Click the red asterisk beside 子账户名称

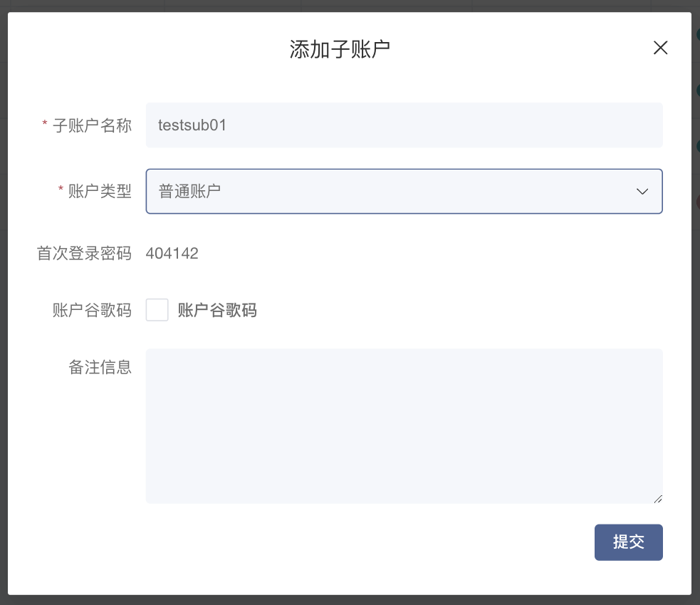tap(45, 125)
